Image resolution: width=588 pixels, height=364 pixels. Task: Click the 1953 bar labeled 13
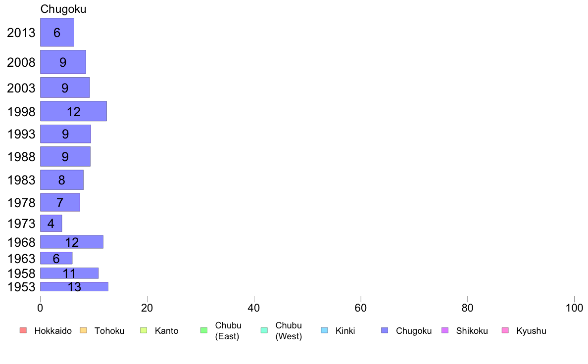(74, 286)
